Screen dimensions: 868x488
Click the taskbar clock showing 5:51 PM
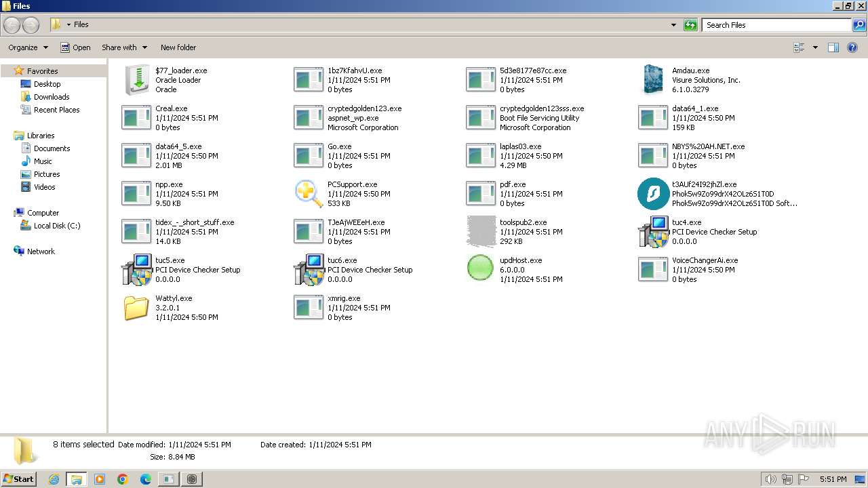coord(833,479)
